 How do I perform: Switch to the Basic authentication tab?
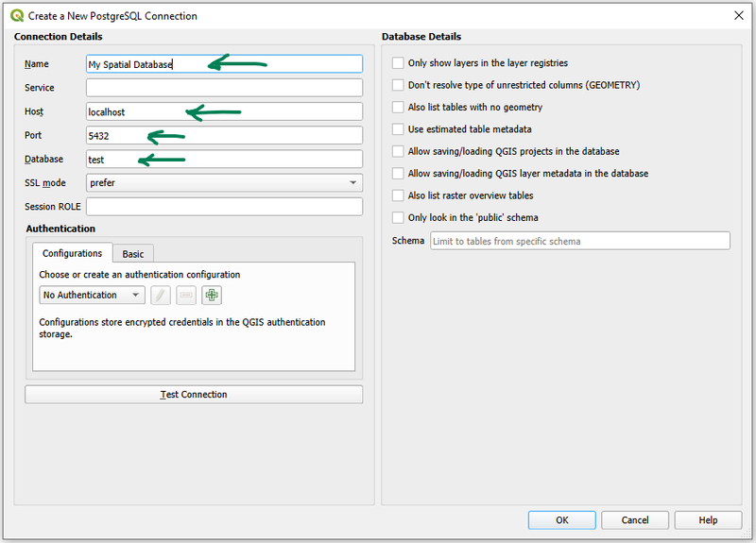click(x=133, y=254)
